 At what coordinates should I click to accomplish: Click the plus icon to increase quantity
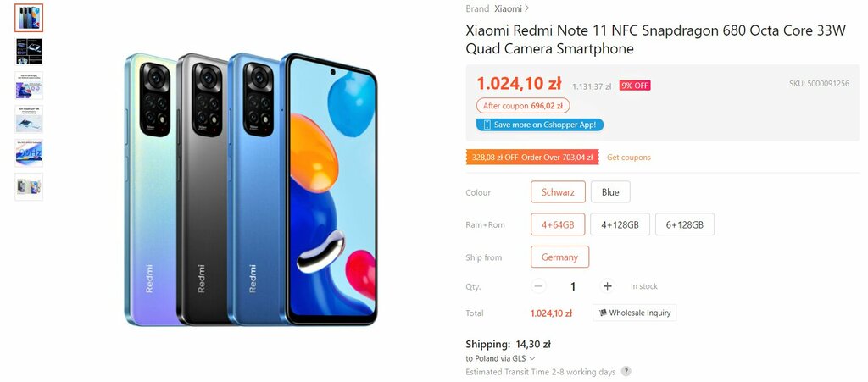click(x=607, y=285)
